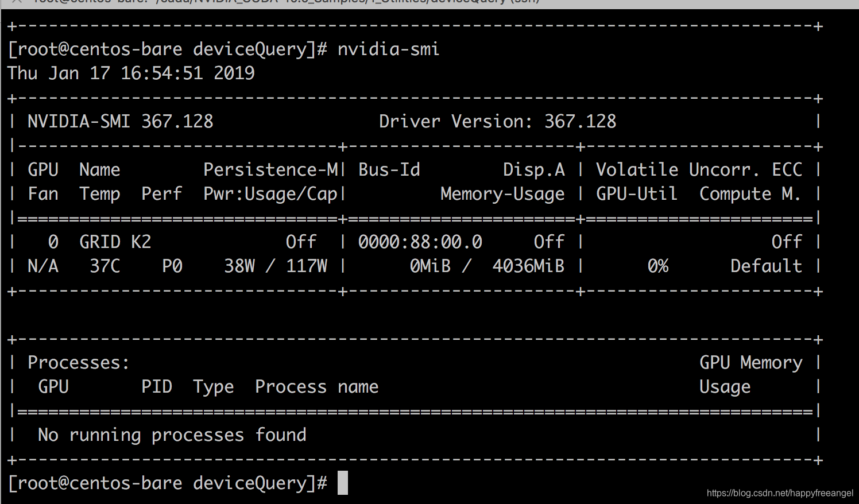Click the P0 performance state value
The image size is (859, 504).
pyautogui.click(x=172, y=266)
